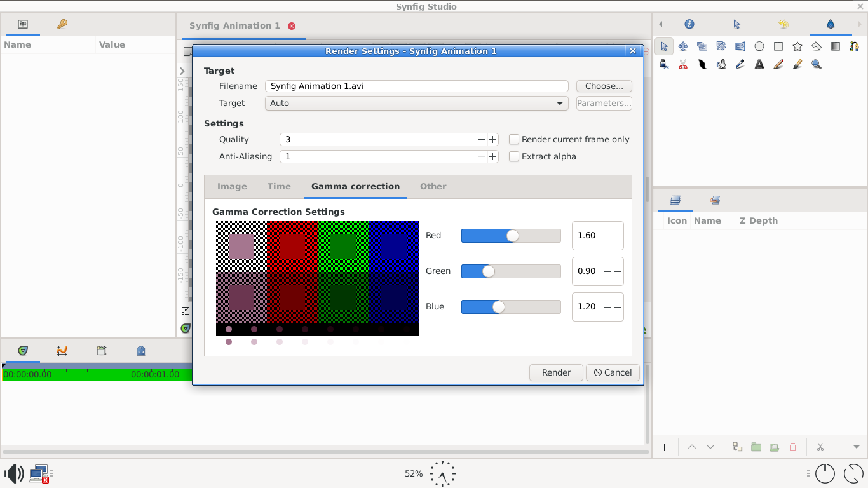
Task: Select the Spline (bezier pen) tool
Action: coord(855,46)
